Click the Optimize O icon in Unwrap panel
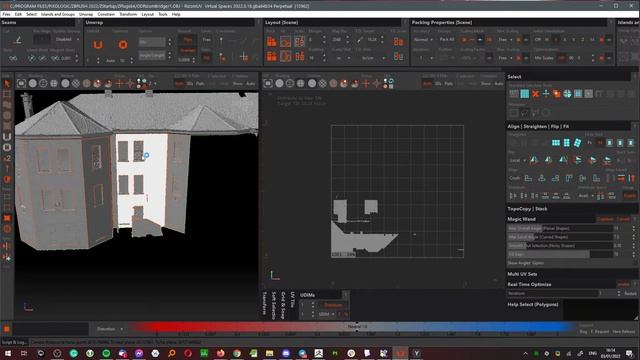 (122, 44)
